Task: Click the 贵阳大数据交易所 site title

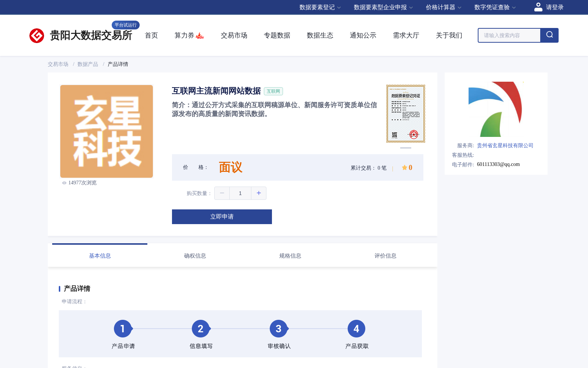Action: [x=91, y=35]
